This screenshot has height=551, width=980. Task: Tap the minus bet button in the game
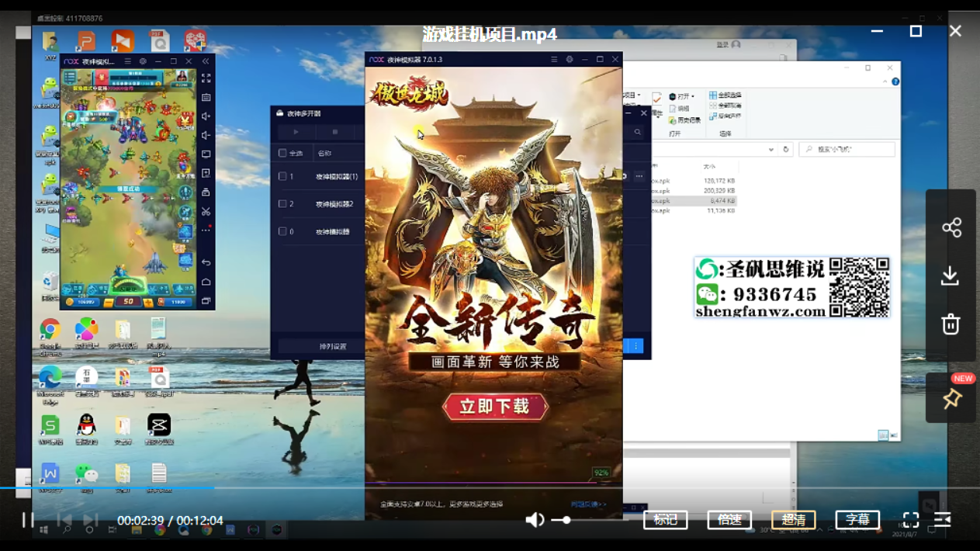[109, 302]
